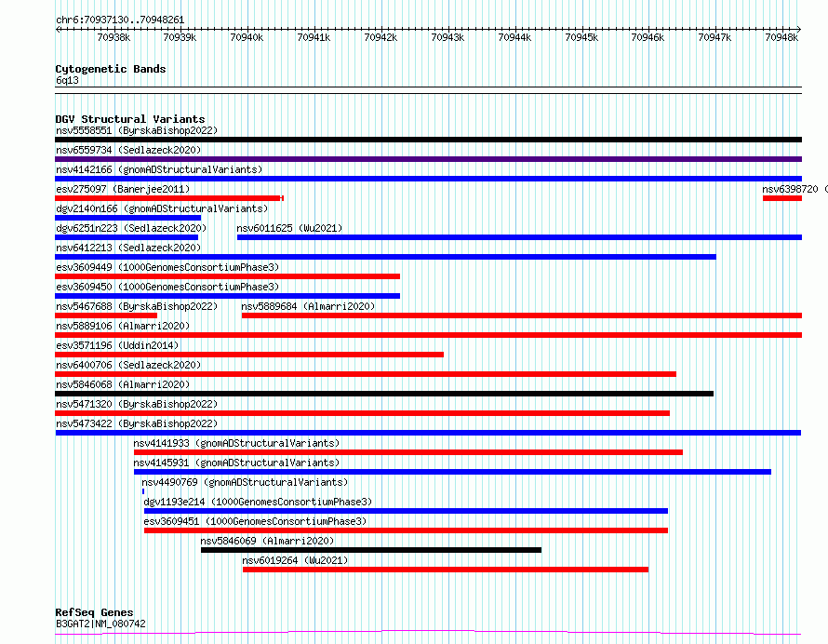Click the B3GAT2|NM_080742 gene label

tap(100, 624)
